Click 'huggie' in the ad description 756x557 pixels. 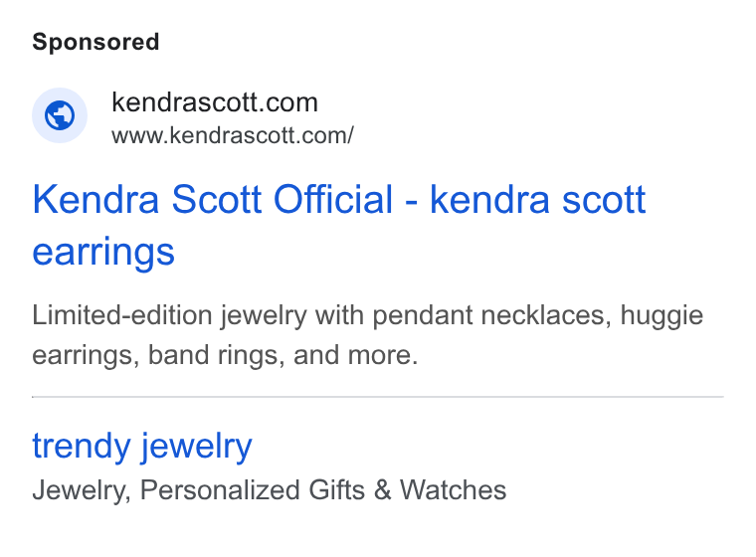(x=661, y=316)
